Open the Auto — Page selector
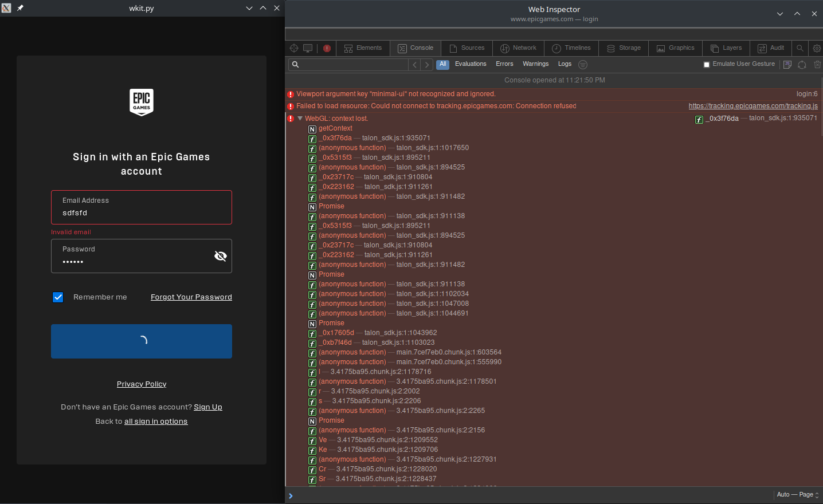 click(x=796, y=494)
